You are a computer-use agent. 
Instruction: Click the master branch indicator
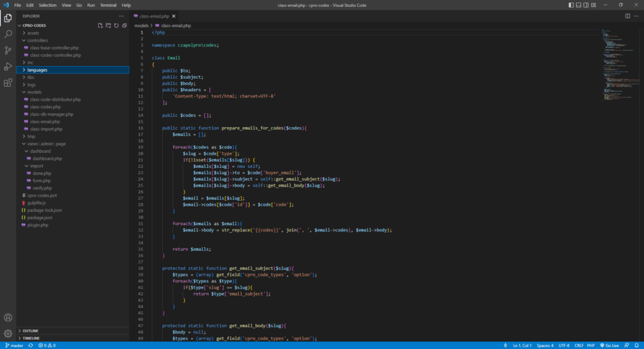tap(14, 346)
